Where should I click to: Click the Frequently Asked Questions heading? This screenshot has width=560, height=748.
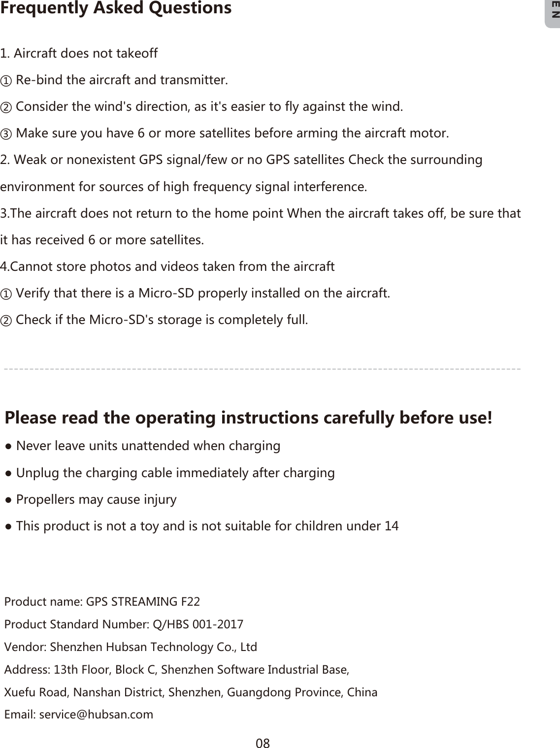click(116, 8)
